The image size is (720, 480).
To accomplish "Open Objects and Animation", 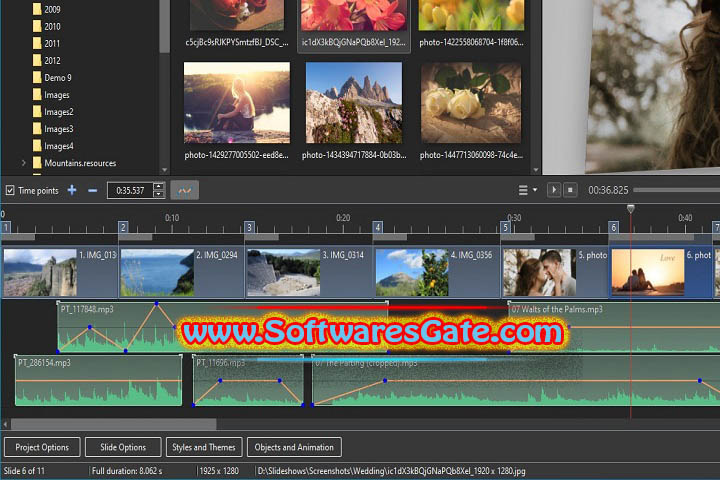I will [x=294, y=447].
